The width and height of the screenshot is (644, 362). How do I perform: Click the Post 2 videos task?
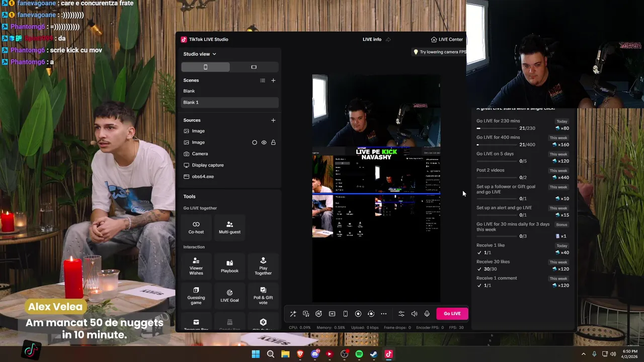[x=523, y=173]
